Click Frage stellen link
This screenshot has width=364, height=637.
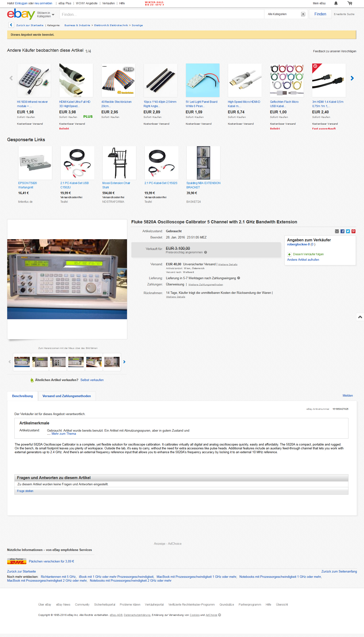click(25, 491)
